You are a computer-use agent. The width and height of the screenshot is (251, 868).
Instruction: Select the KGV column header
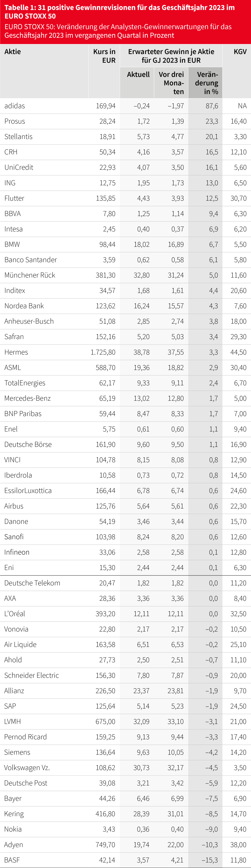point(240,52)
